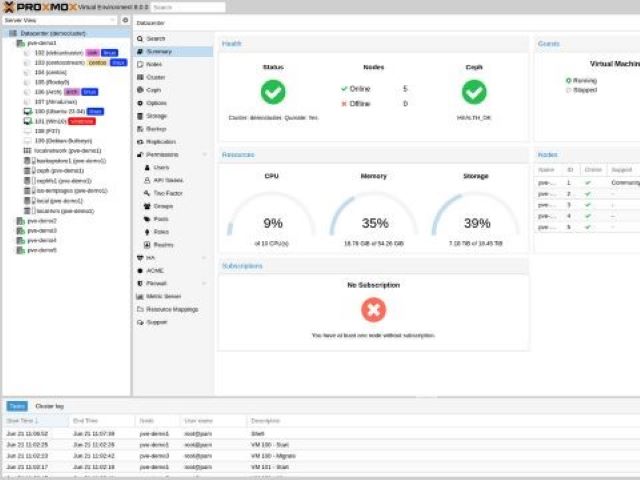The height and width of the screenshot is (480, 640).
Task: Click the No Subscription red X icon
Action: click(x=373, y=310)
